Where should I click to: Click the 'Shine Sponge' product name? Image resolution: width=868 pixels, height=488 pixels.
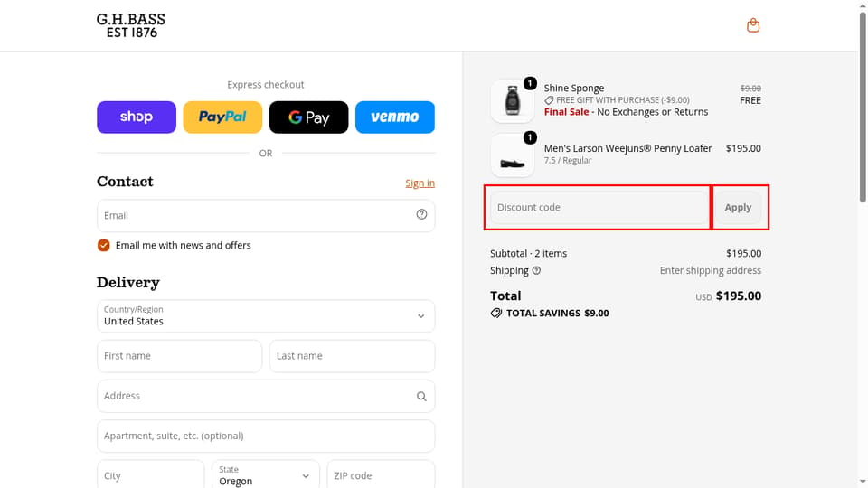coord(574,88)
